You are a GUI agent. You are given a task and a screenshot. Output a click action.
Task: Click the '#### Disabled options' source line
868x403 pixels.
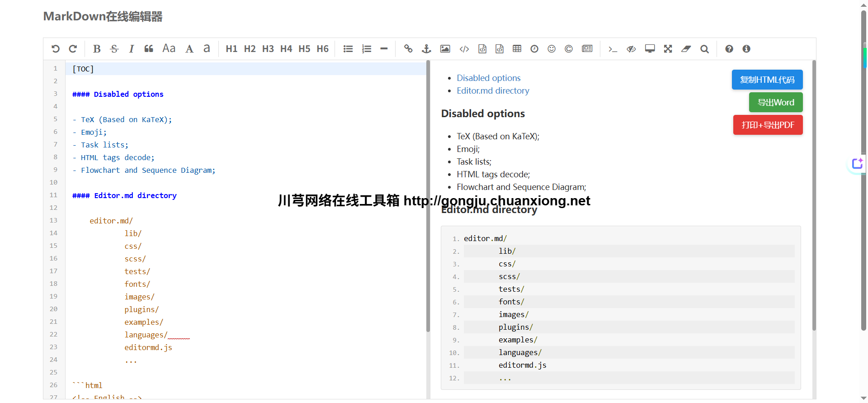(x=118, y=94)
